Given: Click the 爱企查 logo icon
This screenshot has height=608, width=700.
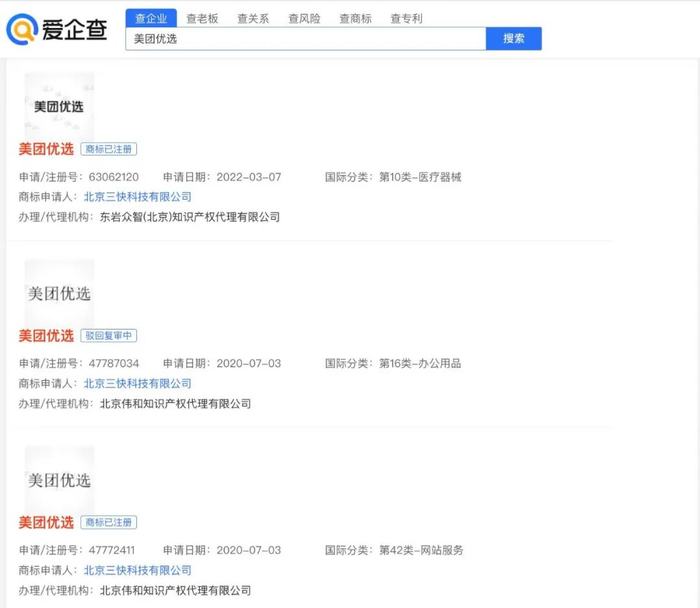Looking at the screenshot, I should click(x=22, y=30).
